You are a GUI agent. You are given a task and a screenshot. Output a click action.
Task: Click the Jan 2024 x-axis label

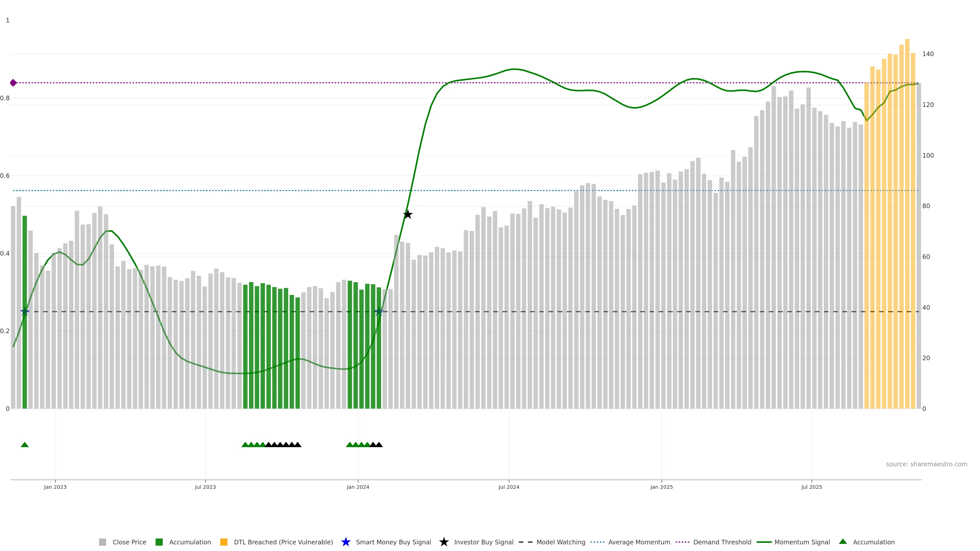pyautogui.click(x=358, y=487)
